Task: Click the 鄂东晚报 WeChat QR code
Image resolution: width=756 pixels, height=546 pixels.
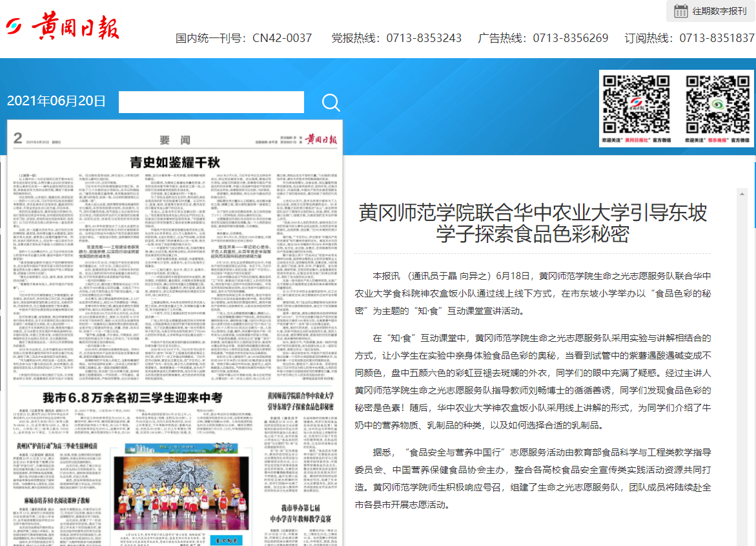Action: coord(717,103)
